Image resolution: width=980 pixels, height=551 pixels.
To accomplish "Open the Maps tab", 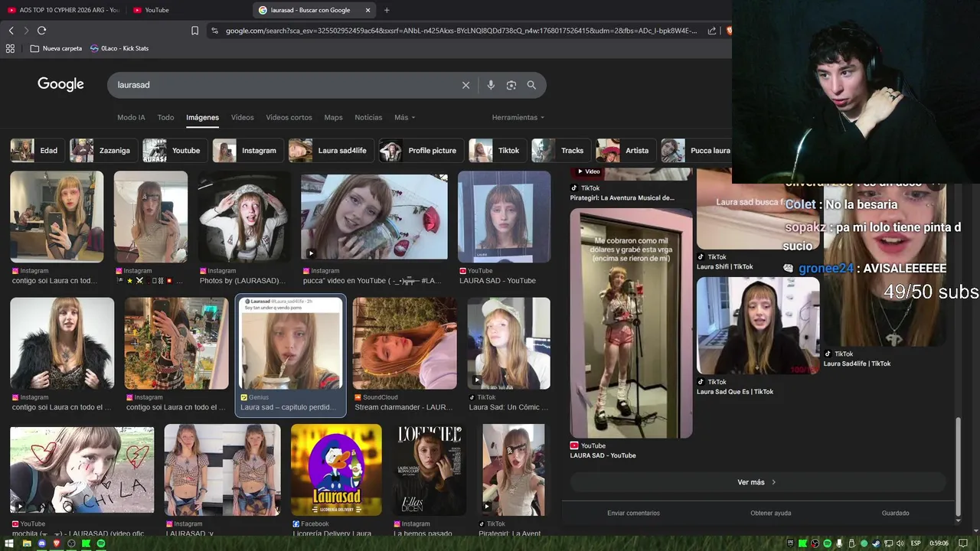I will tap(333, 117).
